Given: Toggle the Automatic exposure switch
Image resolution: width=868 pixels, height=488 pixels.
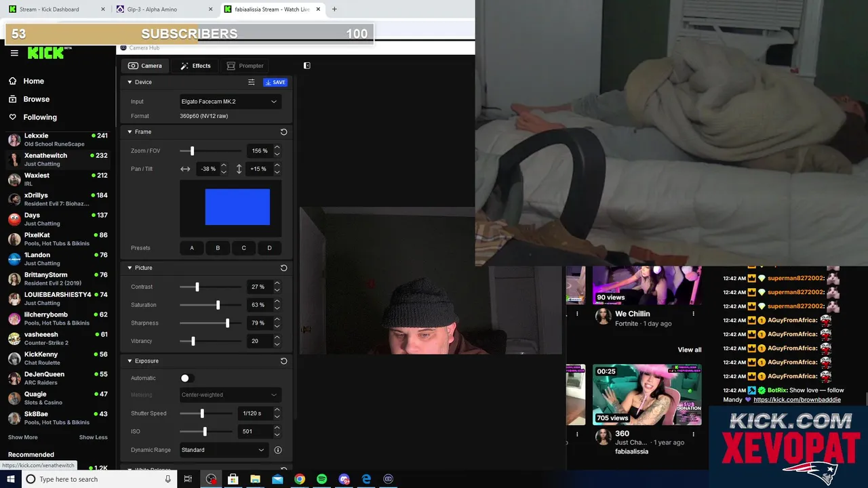Looking at the screenshot, I should [x=186, y=378].
